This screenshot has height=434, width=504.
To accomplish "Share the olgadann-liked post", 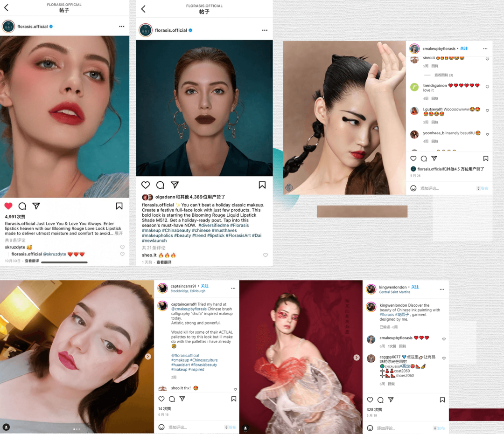I will pyautogui.click(x=175, y=185).
